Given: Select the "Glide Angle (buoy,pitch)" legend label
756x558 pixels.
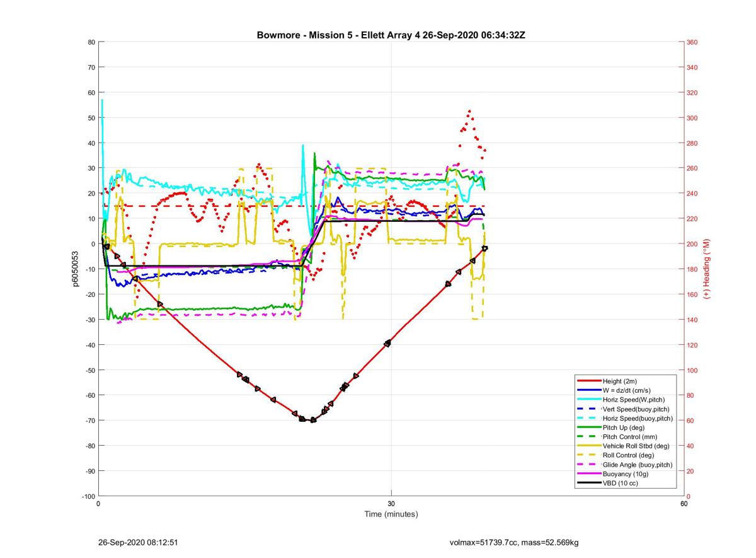Looking at the screenshot, I should point(638,464).
